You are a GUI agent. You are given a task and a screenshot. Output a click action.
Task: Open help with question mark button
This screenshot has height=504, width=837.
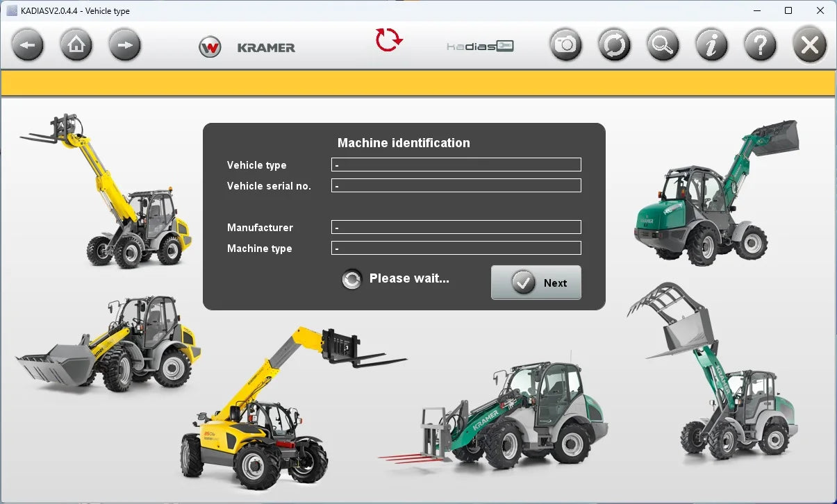pyautogui.click(x=761, y=46)
